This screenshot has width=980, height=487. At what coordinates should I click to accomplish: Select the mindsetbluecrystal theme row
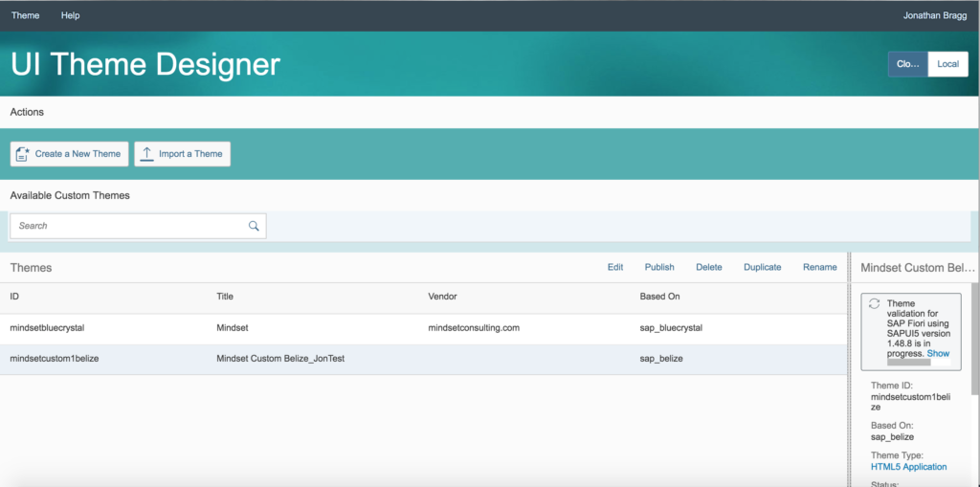[423, 328]
